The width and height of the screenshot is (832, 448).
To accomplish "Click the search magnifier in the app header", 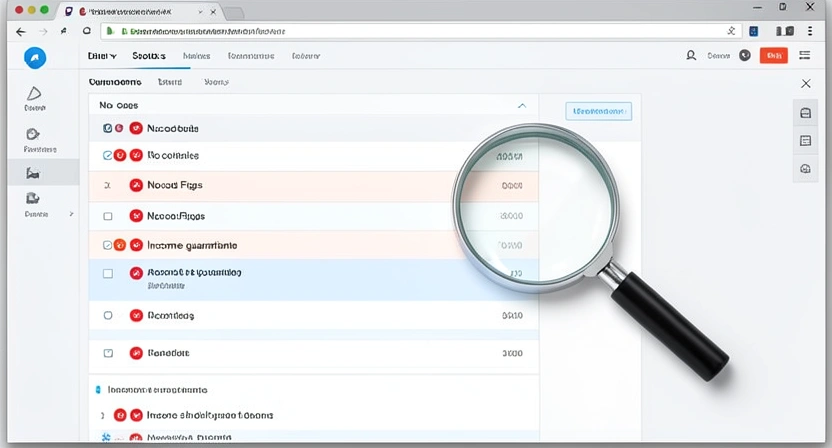I will (691, 55).
